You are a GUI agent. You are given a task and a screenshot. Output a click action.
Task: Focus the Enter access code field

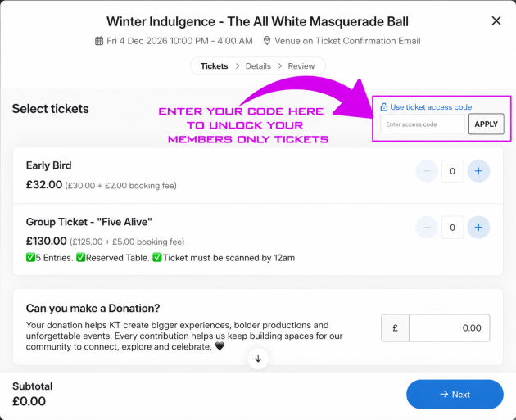click(x=423, y=124)
